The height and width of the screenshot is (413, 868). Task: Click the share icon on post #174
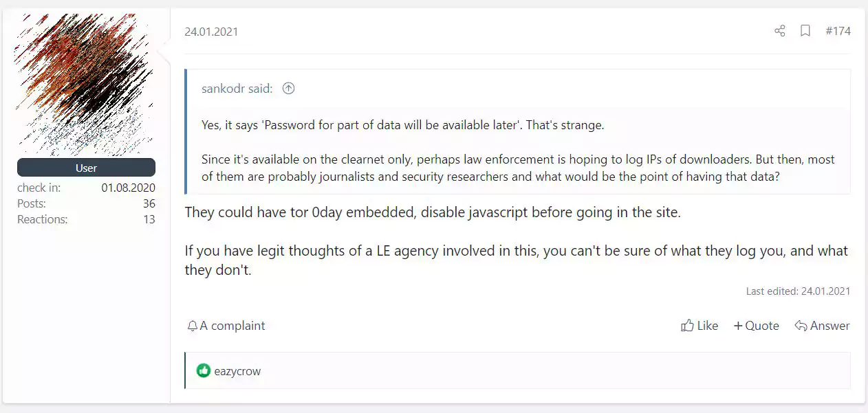coord(779,31)
